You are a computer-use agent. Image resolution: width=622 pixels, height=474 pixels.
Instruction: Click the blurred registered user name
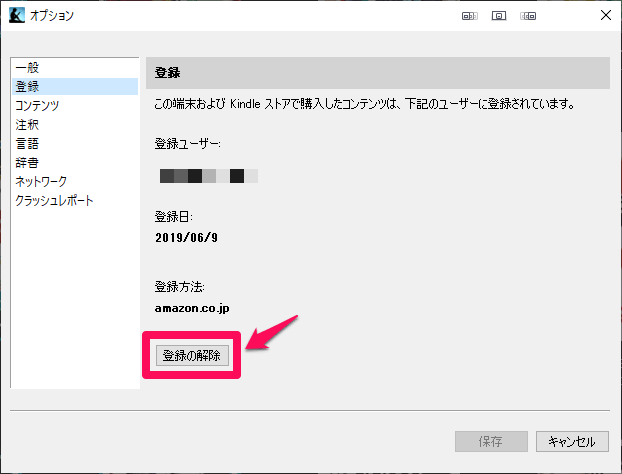tap(209, 176)
